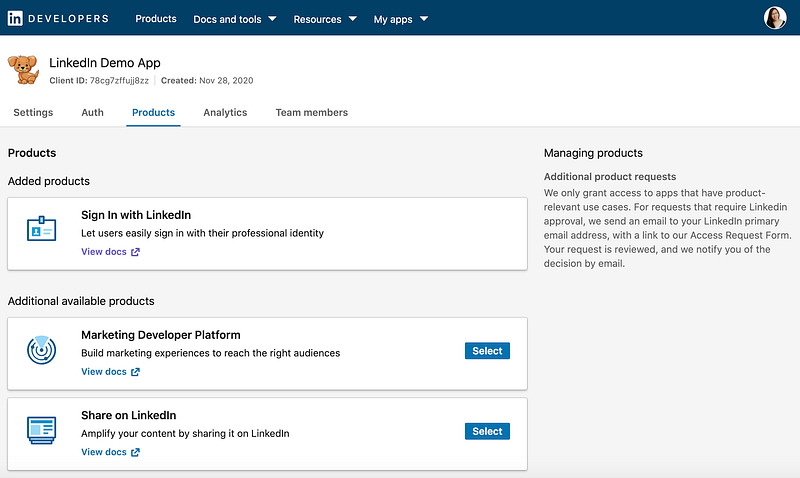The height and width of the screenshot is (478, 800).
Task: Click the DEVELOPERS text in header
Action: click(x=68, y=19)
